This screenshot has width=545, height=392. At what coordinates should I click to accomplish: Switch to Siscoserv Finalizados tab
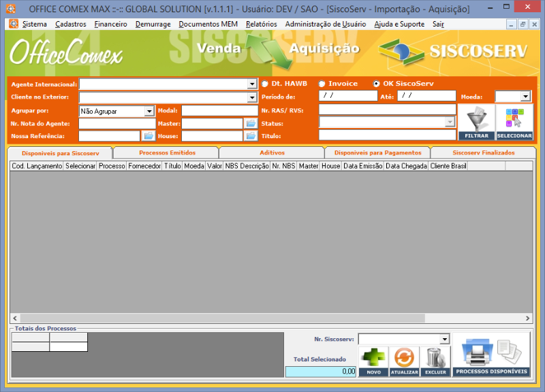484,152
